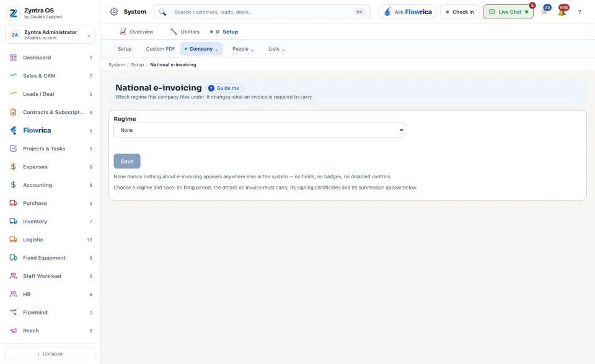Select the Setup top tab
This screenshot has height=364, width=595.
click(x=224, y=32)
